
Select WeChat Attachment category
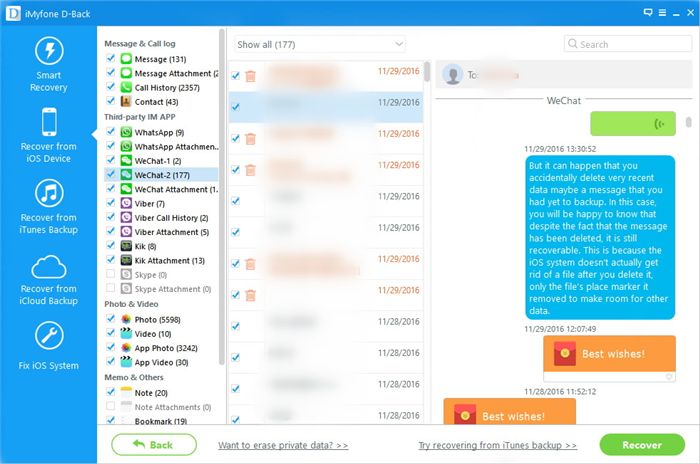click(176, 189)
